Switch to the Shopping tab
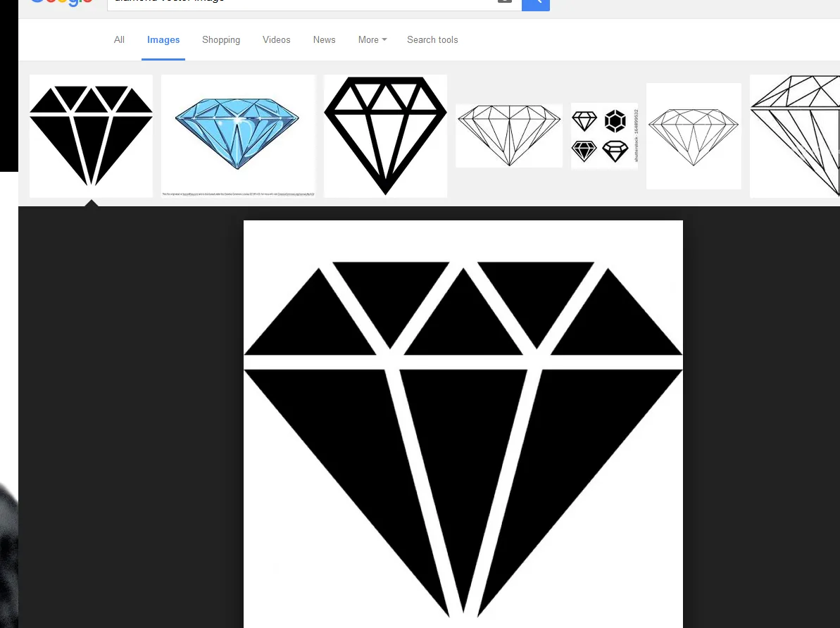 pyautogui.click(x=220, y=39)
